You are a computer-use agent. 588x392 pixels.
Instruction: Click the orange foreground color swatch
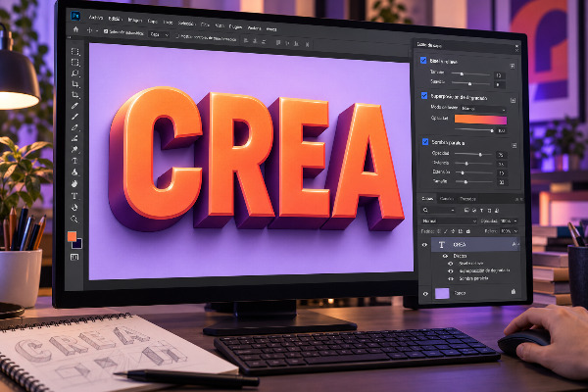click(72, 236)
